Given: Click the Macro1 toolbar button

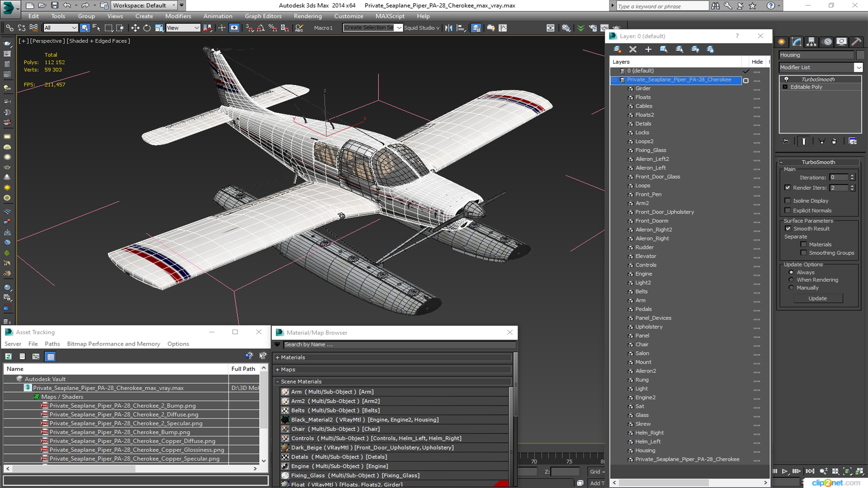Looking at the screenshot, I should [323, 28].
